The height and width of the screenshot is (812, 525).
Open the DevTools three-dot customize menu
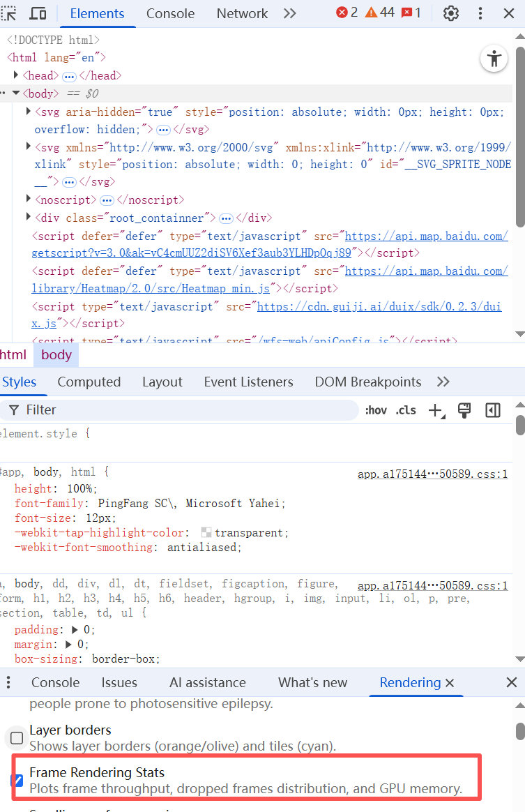coord(480,13)
